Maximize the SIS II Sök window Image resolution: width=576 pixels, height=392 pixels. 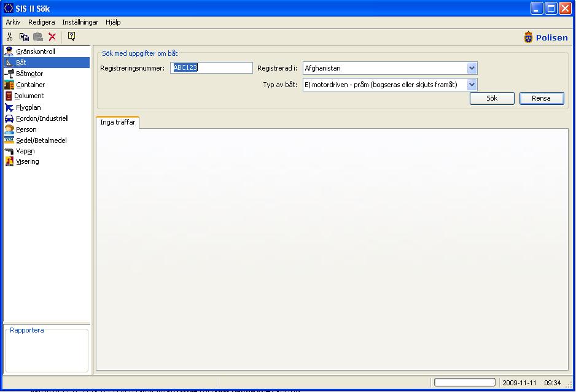click(551, 8)
